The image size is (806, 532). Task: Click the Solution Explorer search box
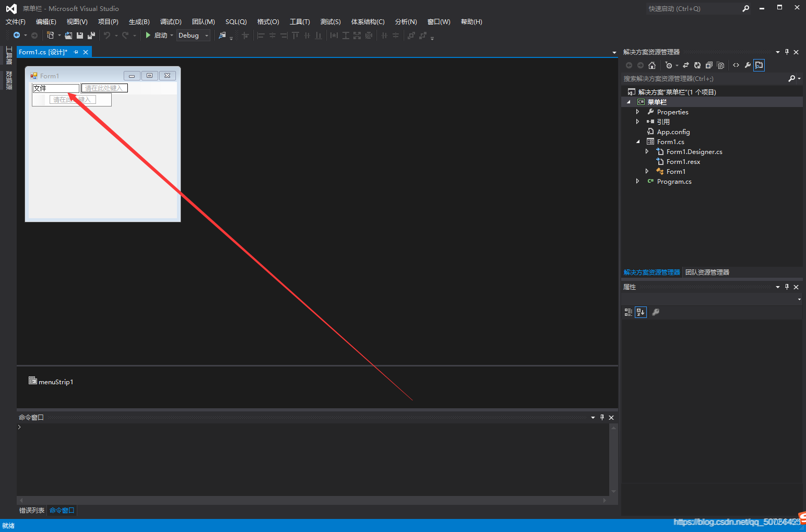tap(705, 78)
